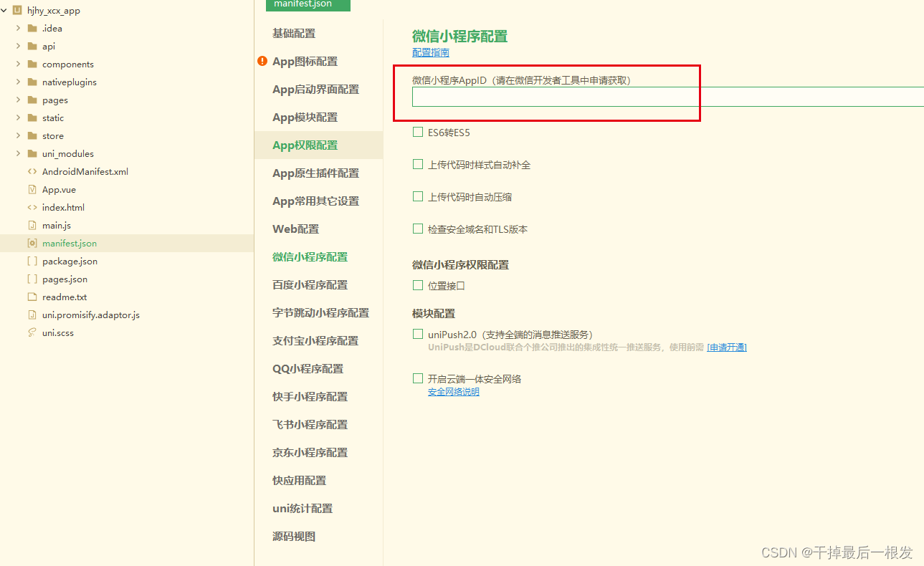Click the api folder icon
The image size is (924, 566).
[32, 47]
